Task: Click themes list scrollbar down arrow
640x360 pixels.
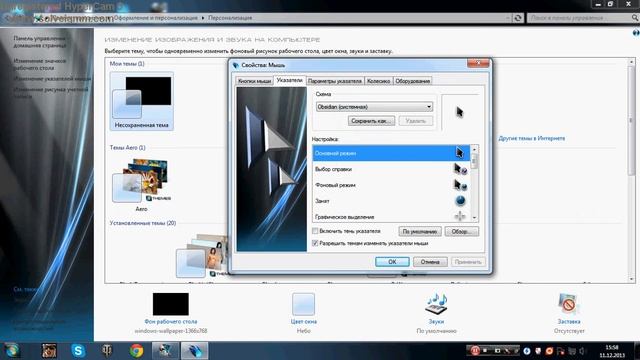Action: pos(631,279)
